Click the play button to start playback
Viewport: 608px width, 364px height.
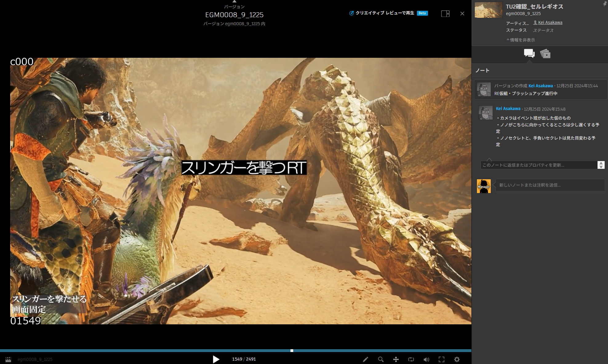(216, 359)
